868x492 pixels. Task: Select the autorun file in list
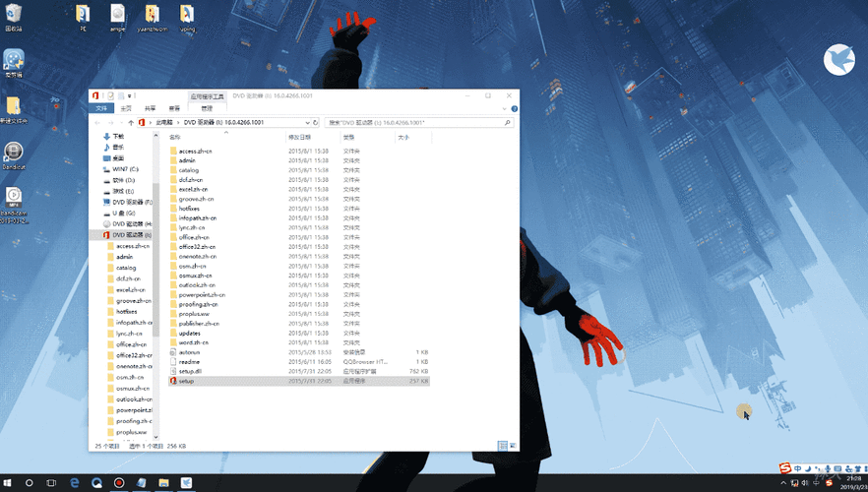(299, 352)
